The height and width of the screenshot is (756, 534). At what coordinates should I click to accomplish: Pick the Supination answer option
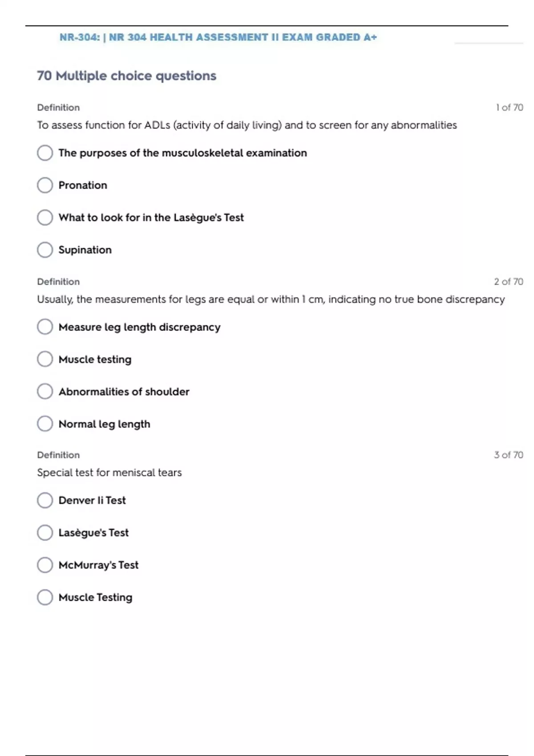tap(45, 250)
